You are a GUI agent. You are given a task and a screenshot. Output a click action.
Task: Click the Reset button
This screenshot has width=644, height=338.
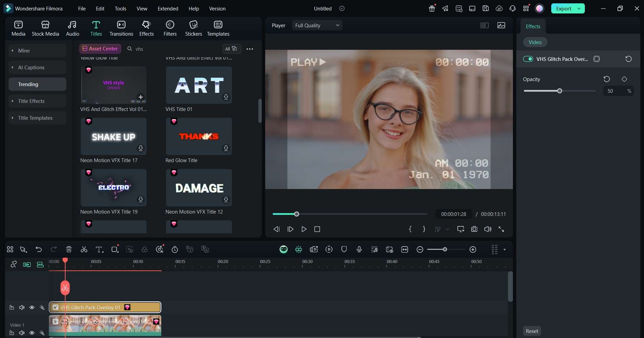click(x=532, y=331)
